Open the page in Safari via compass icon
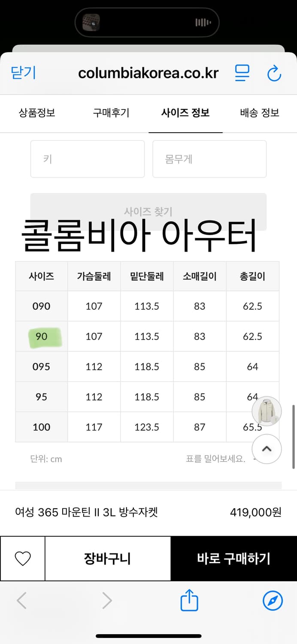This screenshot has width=297, height=644. click(272, 601)
